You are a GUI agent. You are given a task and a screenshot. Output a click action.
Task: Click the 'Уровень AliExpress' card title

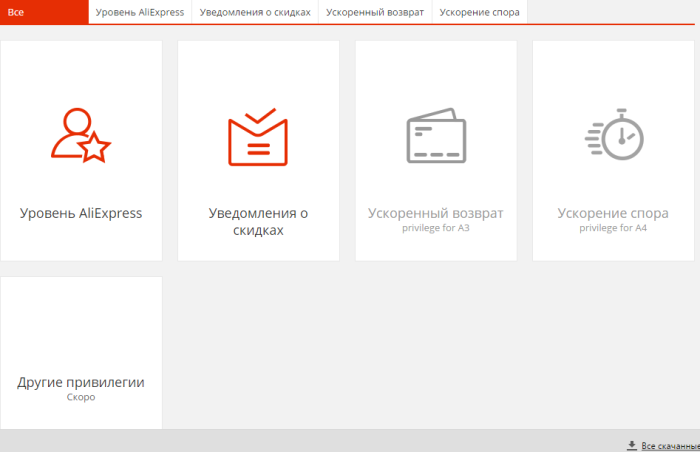click(x=81, y=213)
